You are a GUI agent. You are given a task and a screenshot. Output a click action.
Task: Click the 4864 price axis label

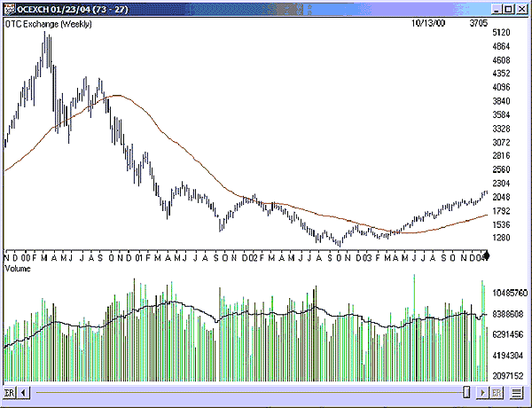coord(501,46)
